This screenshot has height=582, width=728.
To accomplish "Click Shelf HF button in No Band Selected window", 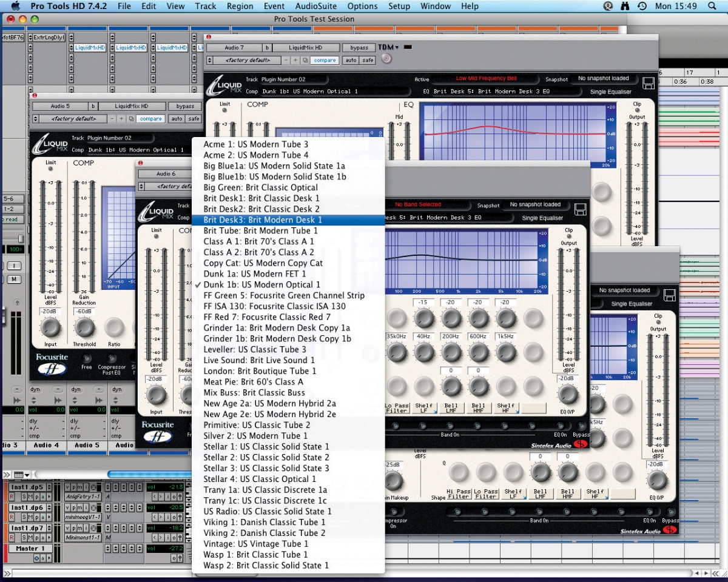I will click(507, 407).
